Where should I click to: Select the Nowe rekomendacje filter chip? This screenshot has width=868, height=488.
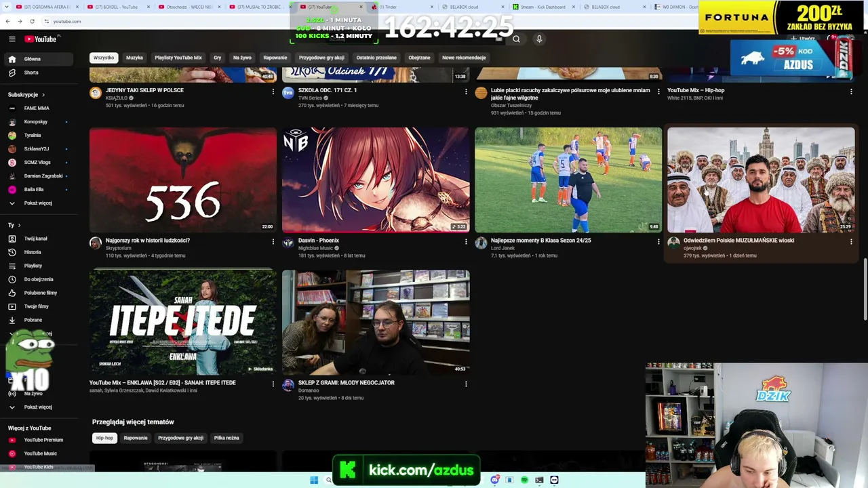(x=464, y=58)
